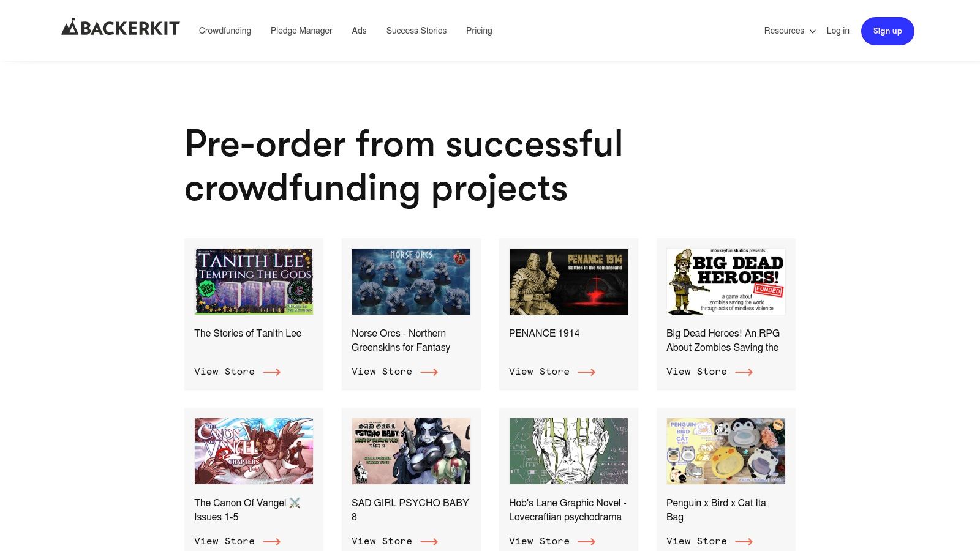Open the Penguin x Bird x Cat thumbnail
Screen dimensions: 980x551
(x=726, y=451)
